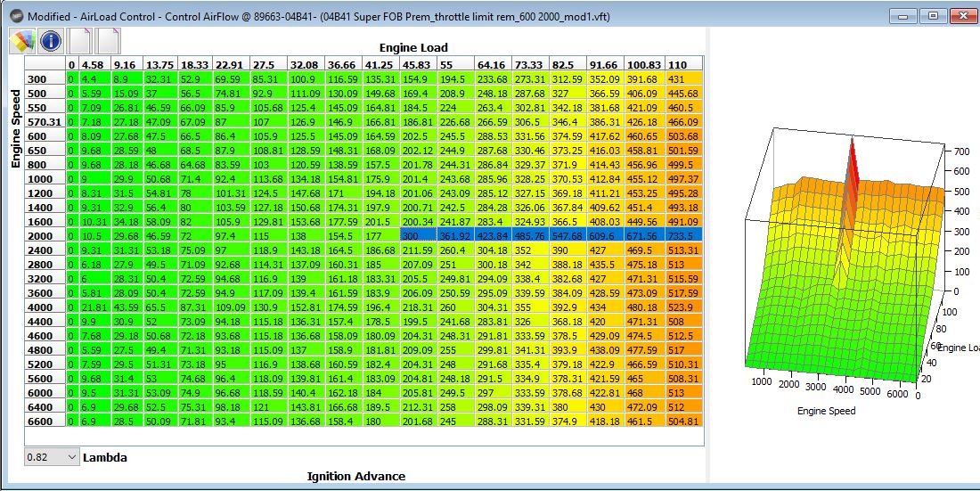Click the Ignition Advance label
The image size is (980, 491).
[x=356, y=476]
